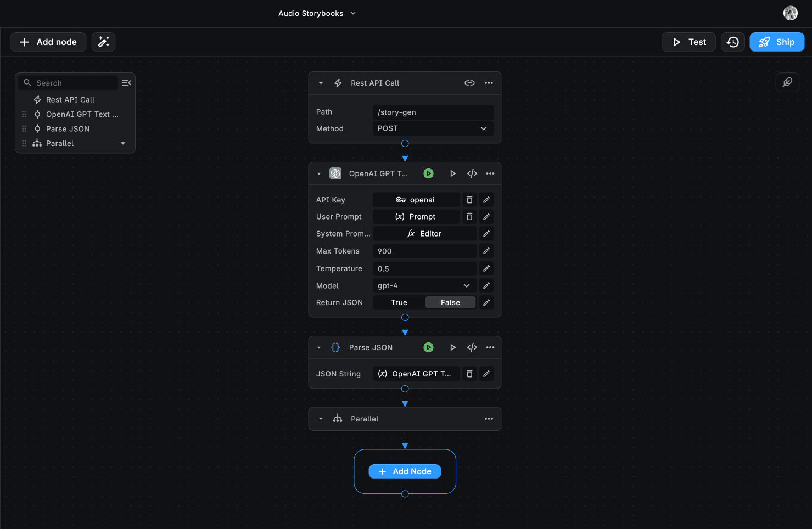This screenshot has width=812, height=529.
Task: Click the blue Add Node button
Action: click(x=405, y=471)
